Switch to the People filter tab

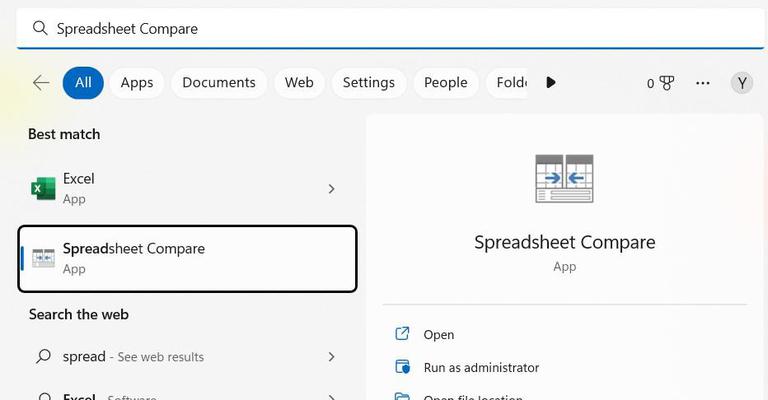point(446,83)
